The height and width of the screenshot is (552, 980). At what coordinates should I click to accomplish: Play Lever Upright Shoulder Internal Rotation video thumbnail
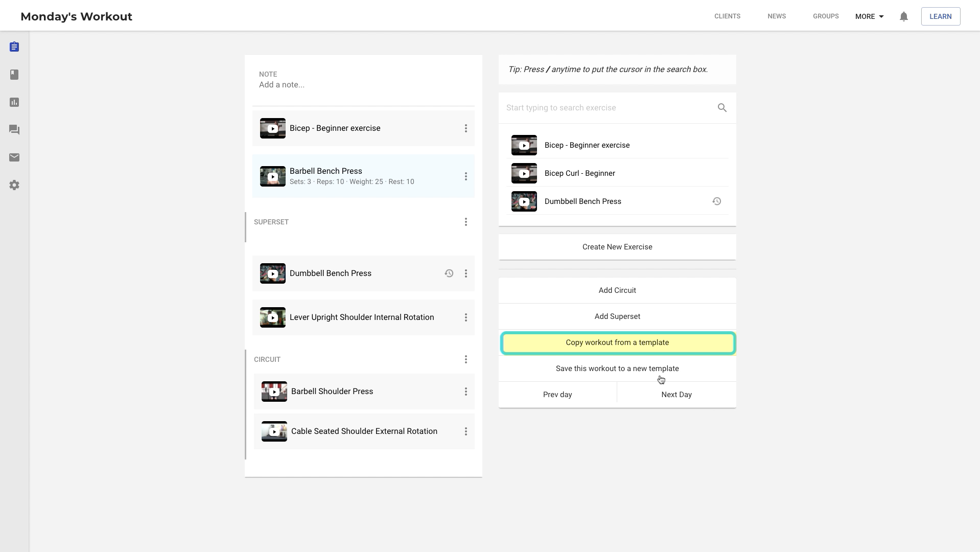[273, 317]
